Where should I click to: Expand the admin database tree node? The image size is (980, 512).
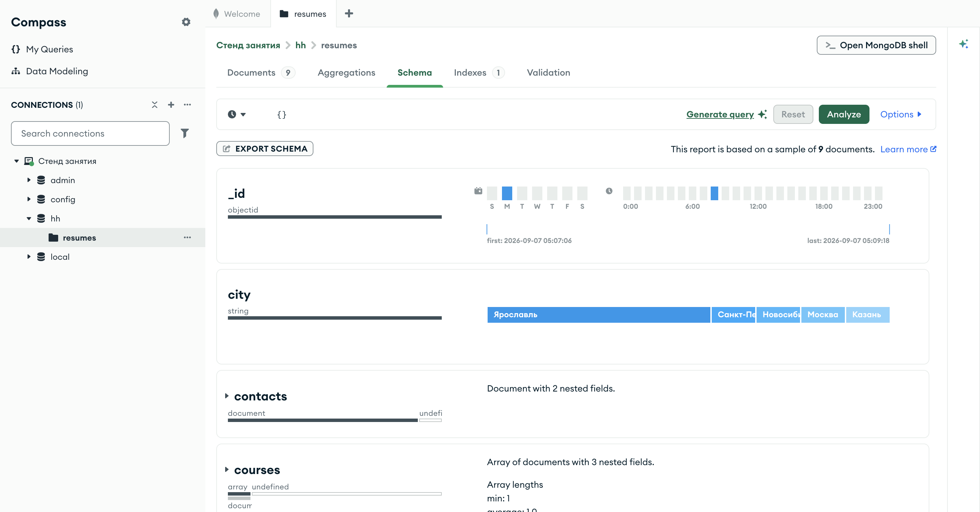coord(28,180)
